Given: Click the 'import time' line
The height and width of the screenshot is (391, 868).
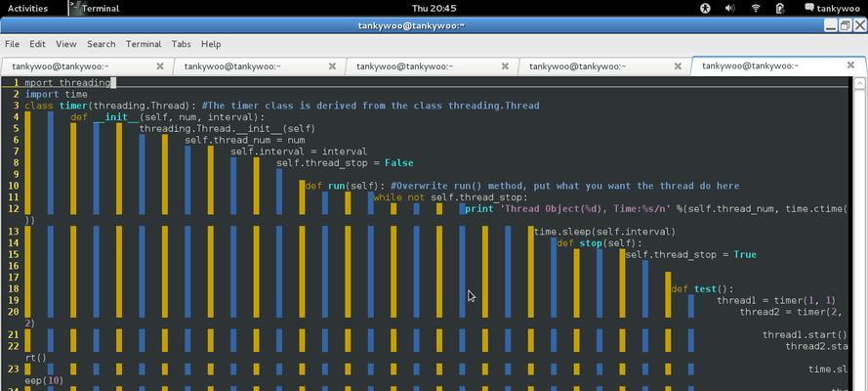Looking at the screenshot, I should coord(57,94).
